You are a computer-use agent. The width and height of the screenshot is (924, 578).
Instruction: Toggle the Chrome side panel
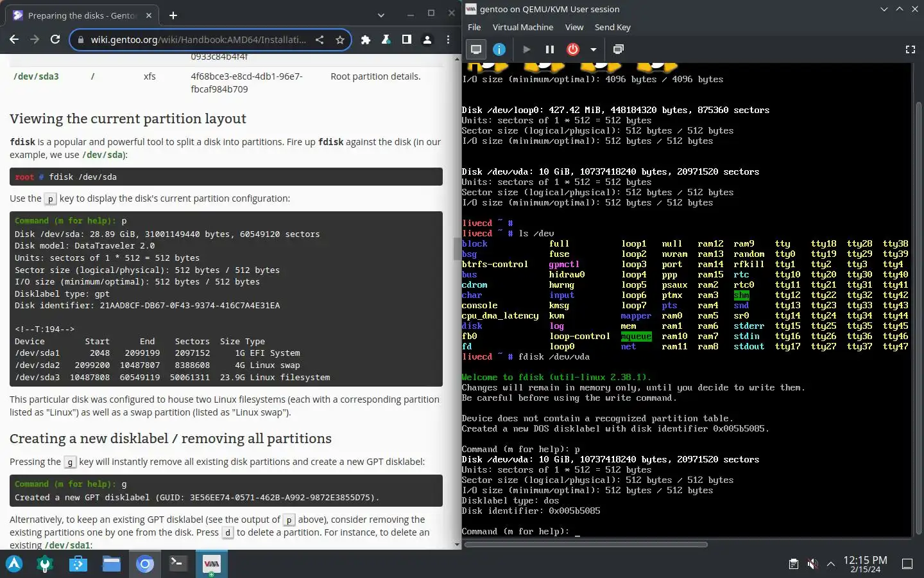[407, 40]
